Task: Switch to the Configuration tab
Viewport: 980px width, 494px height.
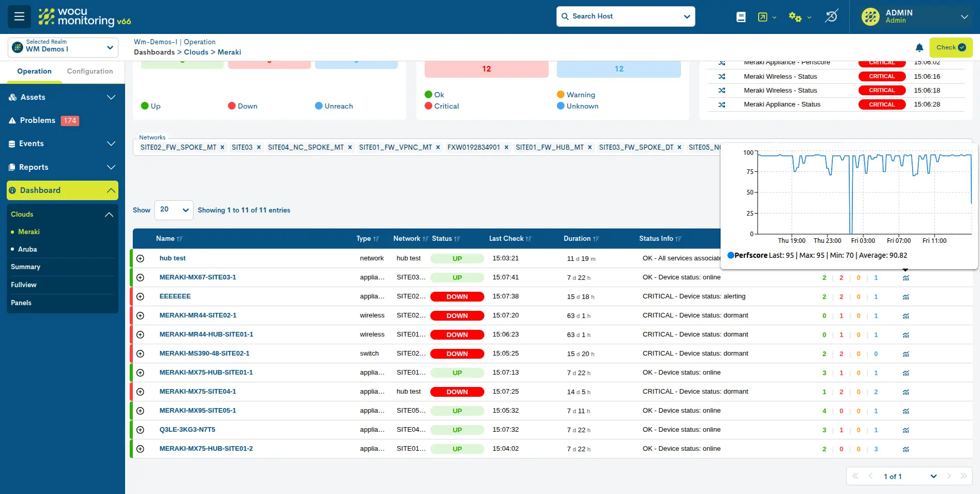Action: (90, 72)
